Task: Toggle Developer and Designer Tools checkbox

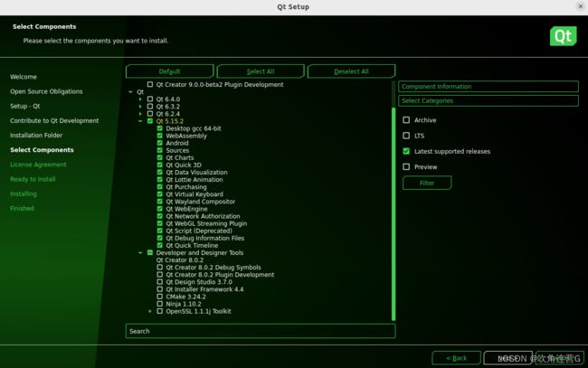Action: pos(150,252)
